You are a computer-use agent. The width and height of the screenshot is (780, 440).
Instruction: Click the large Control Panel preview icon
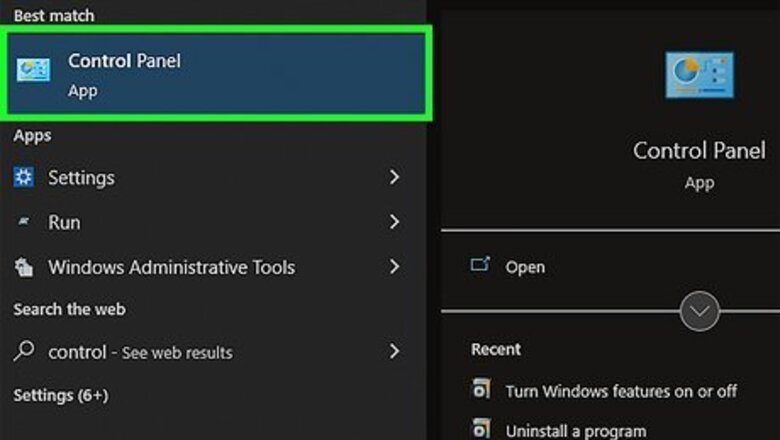point(699,75)
